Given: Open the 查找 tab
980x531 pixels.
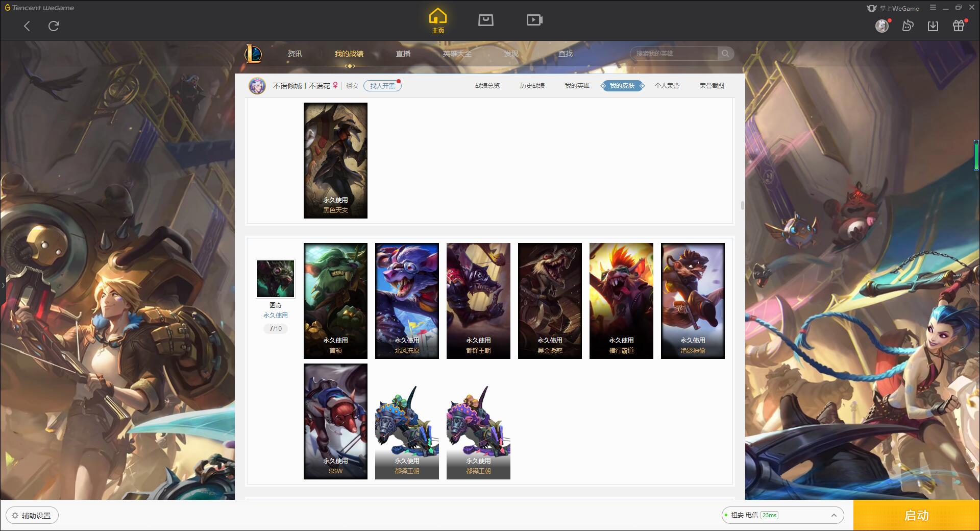Looking at the screenshot, I should coord(566,54).
